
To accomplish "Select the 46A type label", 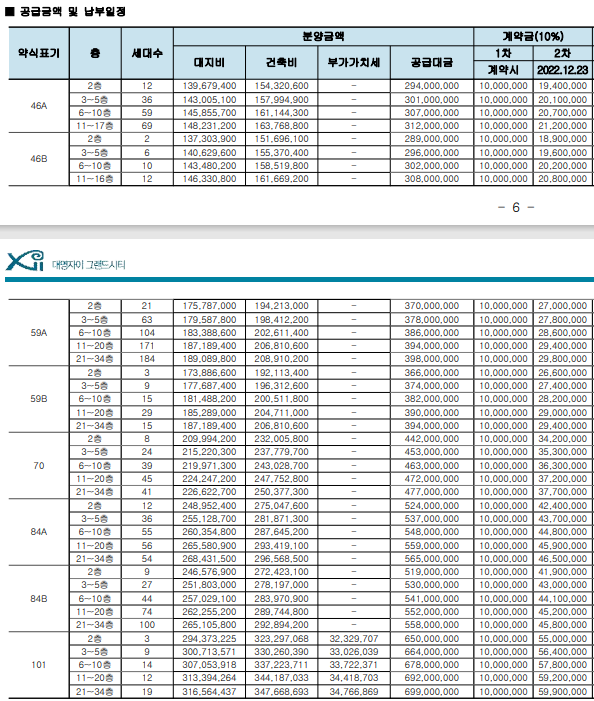I will click(x=39, y=106).
